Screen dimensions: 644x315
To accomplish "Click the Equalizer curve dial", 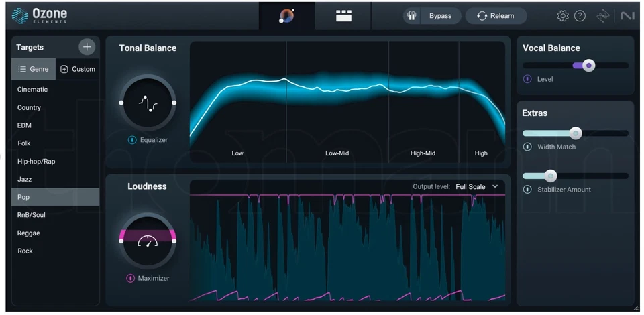I will (x=148, y=103).
